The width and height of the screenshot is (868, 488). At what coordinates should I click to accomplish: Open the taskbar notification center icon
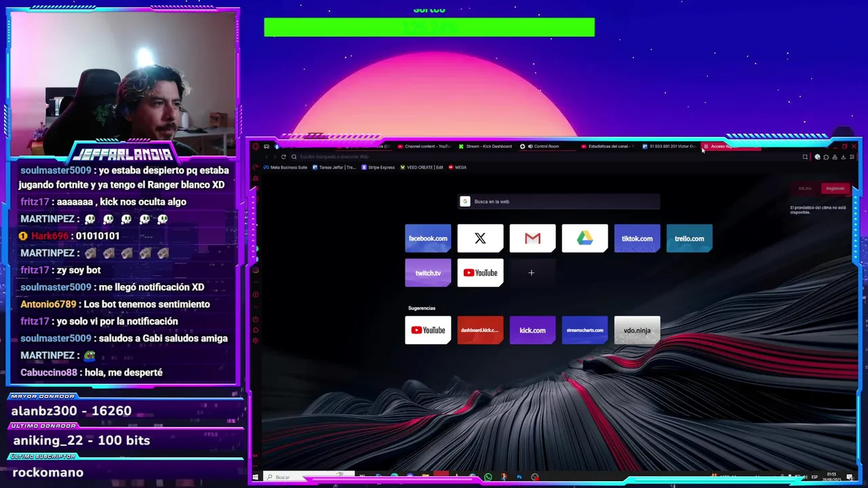point(849,477)
